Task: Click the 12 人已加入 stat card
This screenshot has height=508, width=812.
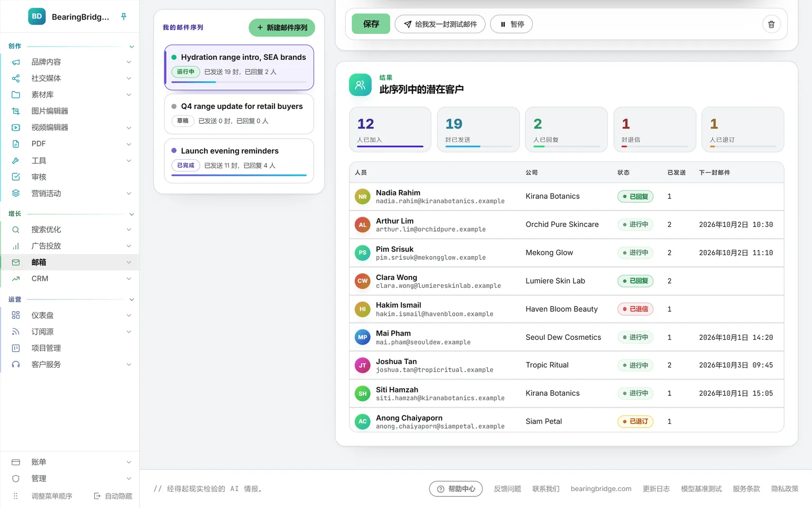Action: (390, 130)
